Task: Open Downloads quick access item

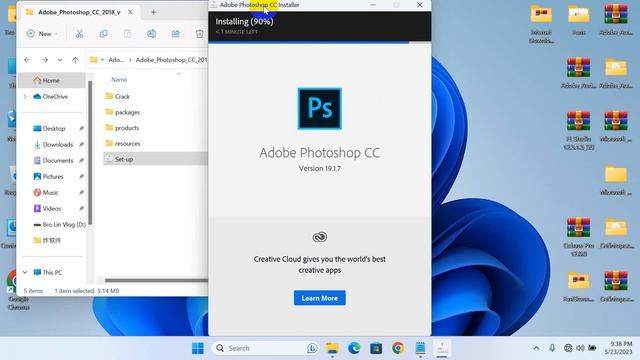Action: tap(58, 144)
